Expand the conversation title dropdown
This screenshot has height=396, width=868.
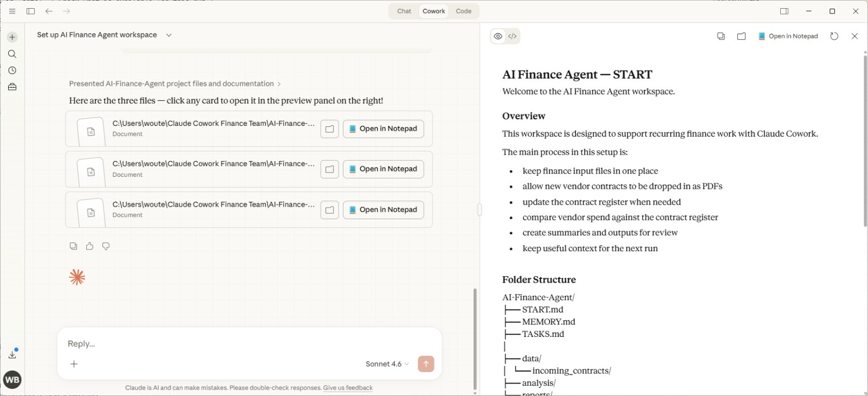tap(169, 35)
